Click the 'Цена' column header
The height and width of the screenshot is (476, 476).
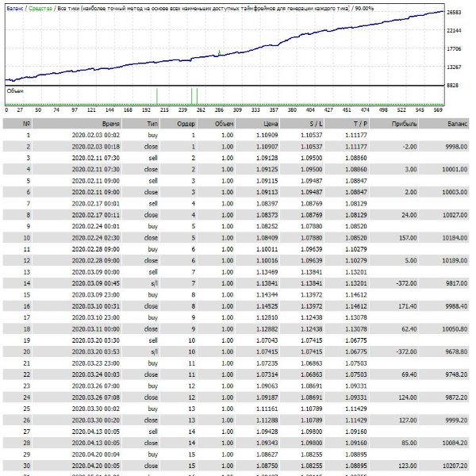click(257, 124)
